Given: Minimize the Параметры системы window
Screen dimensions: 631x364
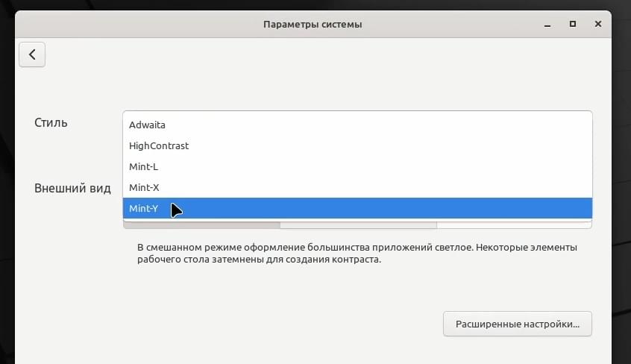Looking at the screenshot, I should (x=547, y=25).
